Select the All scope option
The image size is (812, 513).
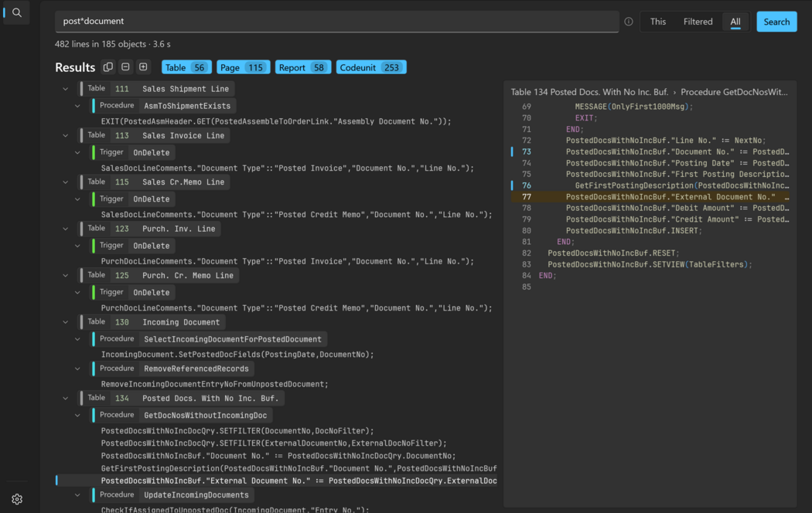pyautogui.click(x=735, y=22)
